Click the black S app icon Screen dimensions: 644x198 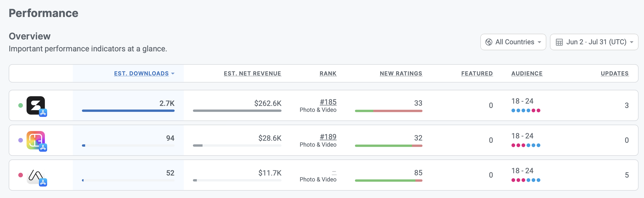[x=36, y=105]
